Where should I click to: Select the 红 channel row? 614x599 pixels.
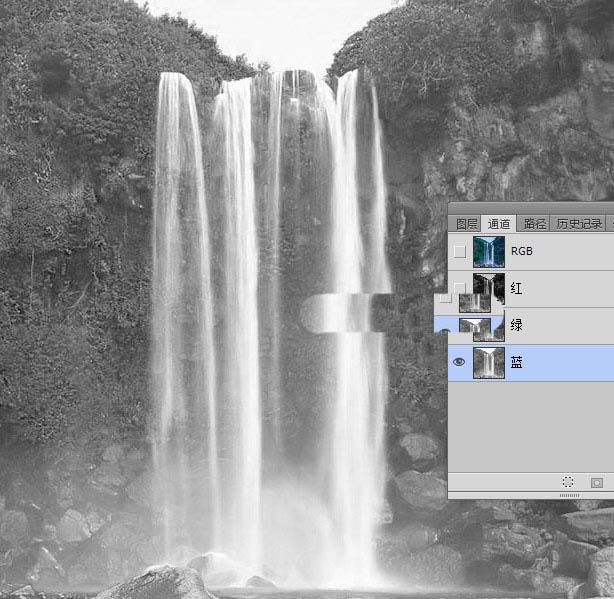coord(531,289)
